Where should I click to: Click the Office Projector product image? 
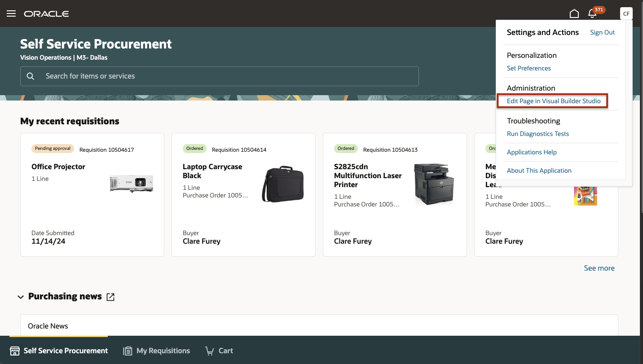tap(132, 184)
